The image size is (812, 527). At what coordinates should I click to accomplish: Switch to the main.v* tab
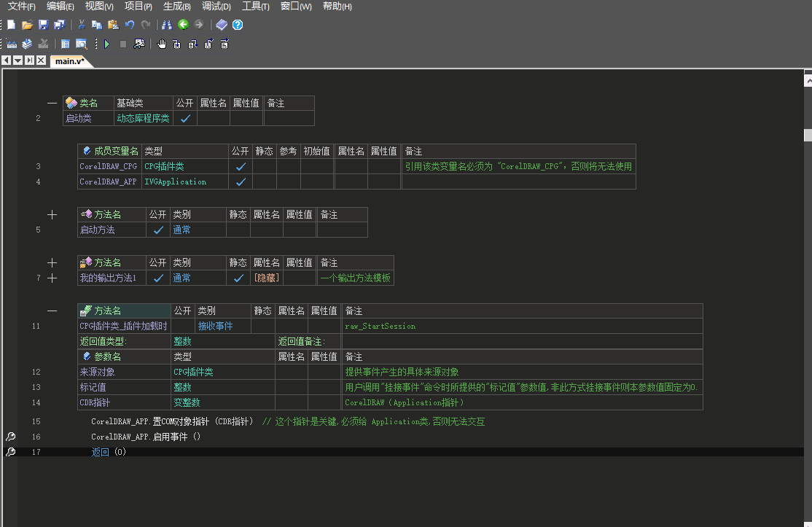(71, 60)
